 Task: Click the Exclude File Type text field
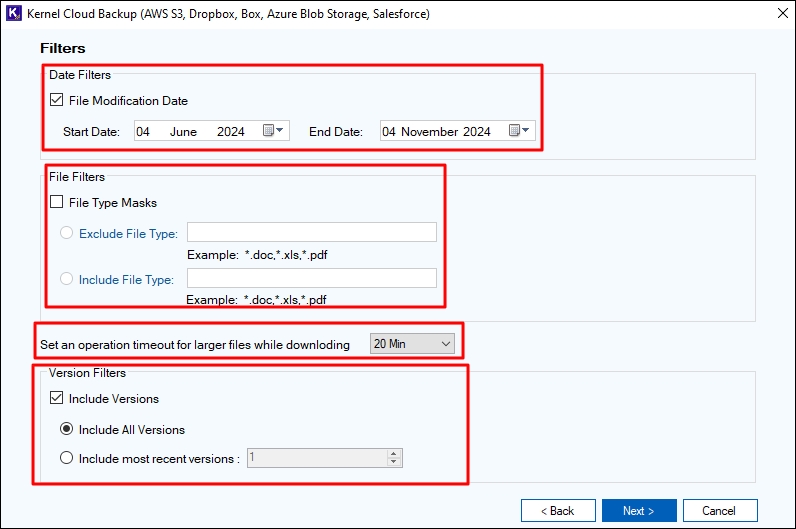click(x=312, y=232)
